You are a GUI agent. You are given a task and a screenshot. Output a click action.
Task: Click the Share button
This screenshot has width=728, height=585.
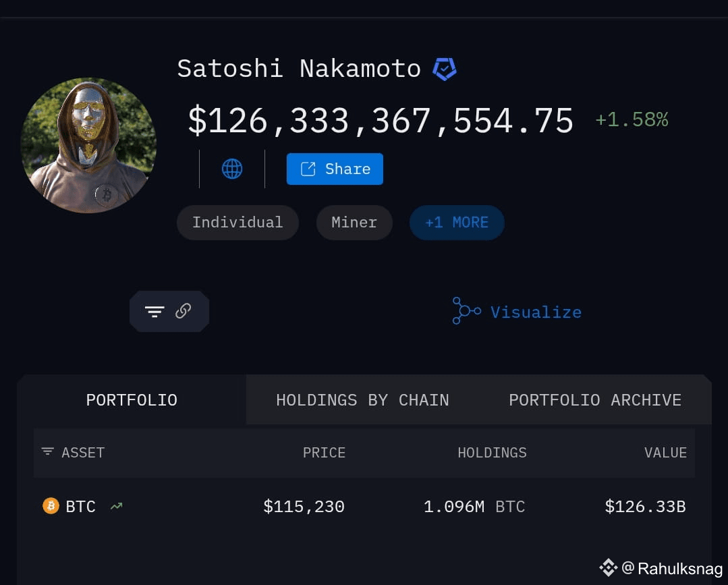point(335,169)
